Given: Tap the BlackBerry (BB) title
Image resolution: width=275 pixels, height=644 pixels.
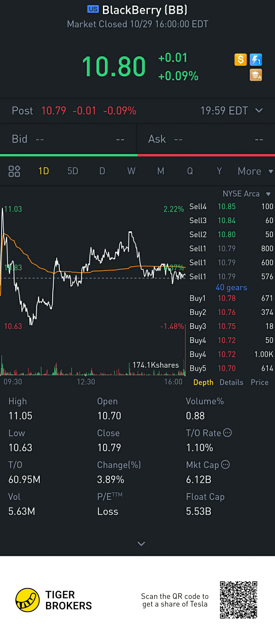Looking at the screenshot, I should [x=145, y=10].
